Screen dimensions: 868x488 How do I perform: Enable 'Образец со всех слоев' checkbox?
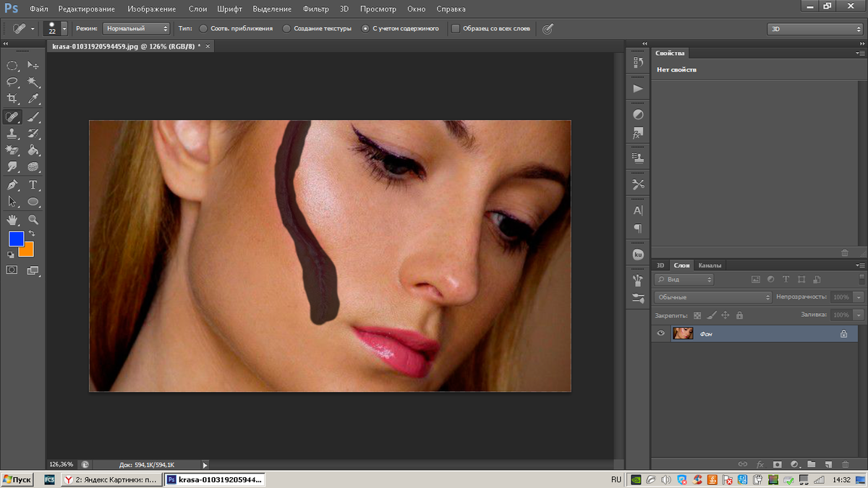pyautogui.click(x=455, y=29)
